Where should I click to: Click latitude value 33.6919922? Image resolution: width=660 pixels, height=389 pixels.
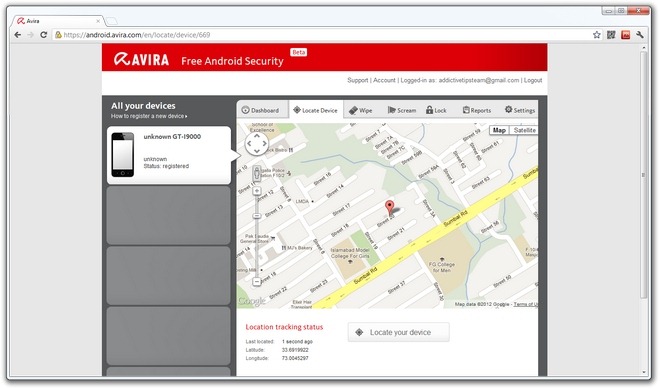pos(295,350)
